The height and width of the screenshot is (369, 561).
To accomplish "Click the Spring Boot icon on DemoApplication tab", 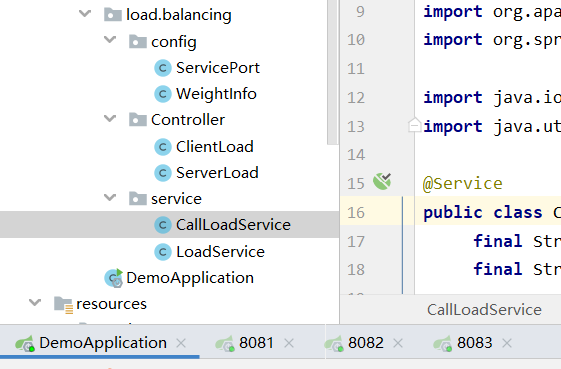I will (25, 344).
